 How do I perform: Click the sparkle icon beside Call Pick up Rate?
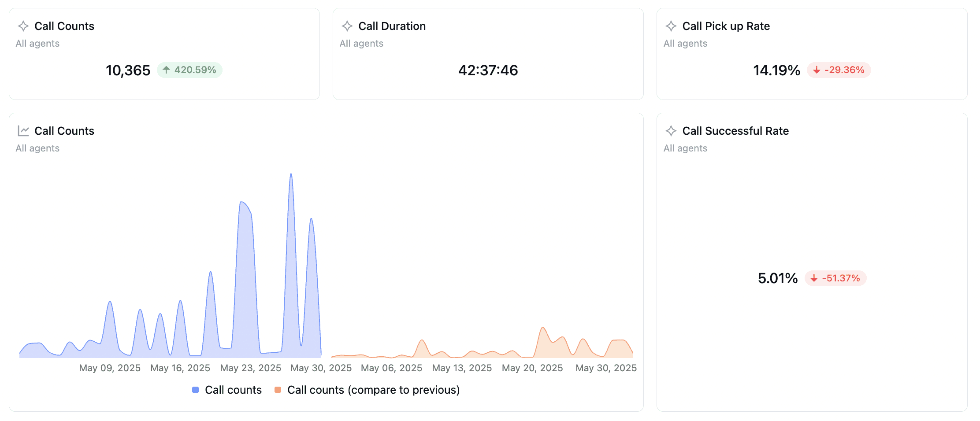tap(671, 26)
